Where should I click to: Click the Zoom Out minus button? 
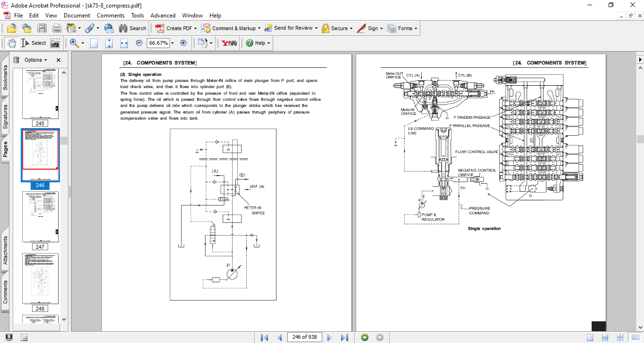tap(139, 43)
